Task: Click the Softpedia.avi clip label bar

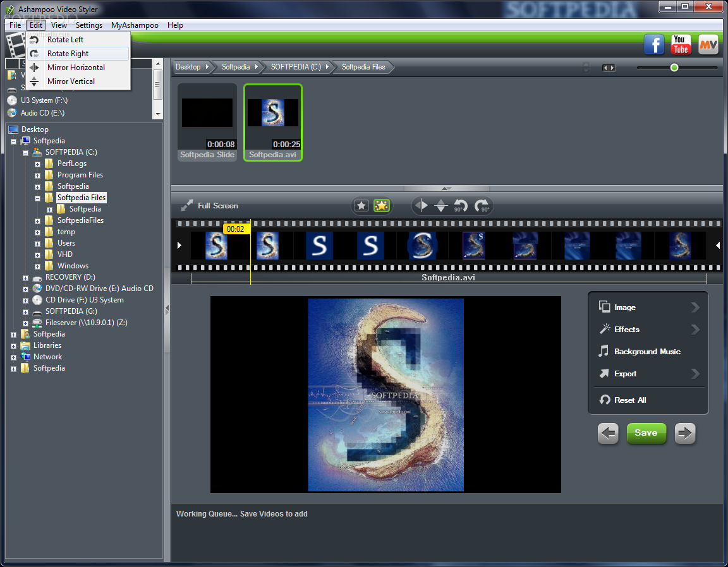Action: pyautogui.click(x=449, y=277)
